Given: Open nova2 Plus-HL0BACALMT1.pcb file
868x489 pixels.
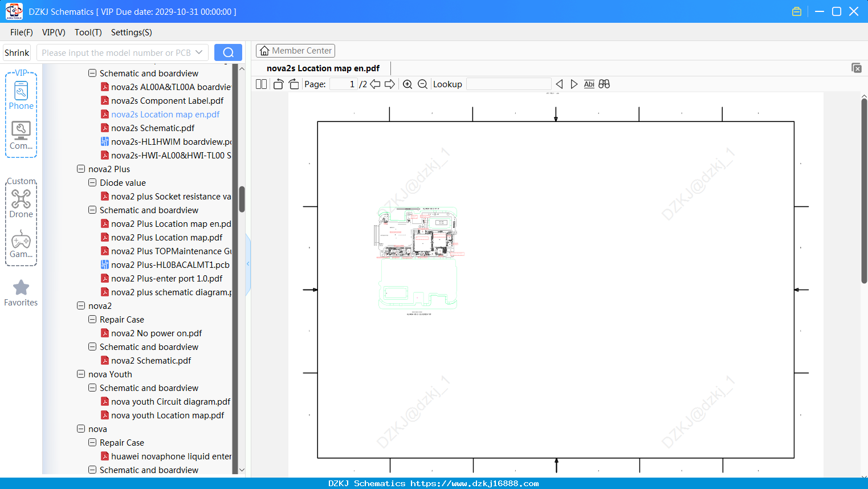Looking at the screenshot, I should (x=170, y=265).
